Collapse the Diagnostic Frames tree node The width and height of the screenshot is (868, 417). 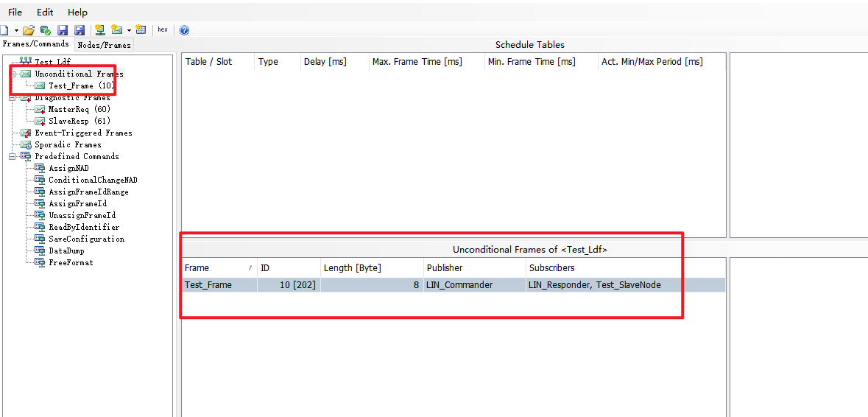pyautogui.click(x=13, y=97)
